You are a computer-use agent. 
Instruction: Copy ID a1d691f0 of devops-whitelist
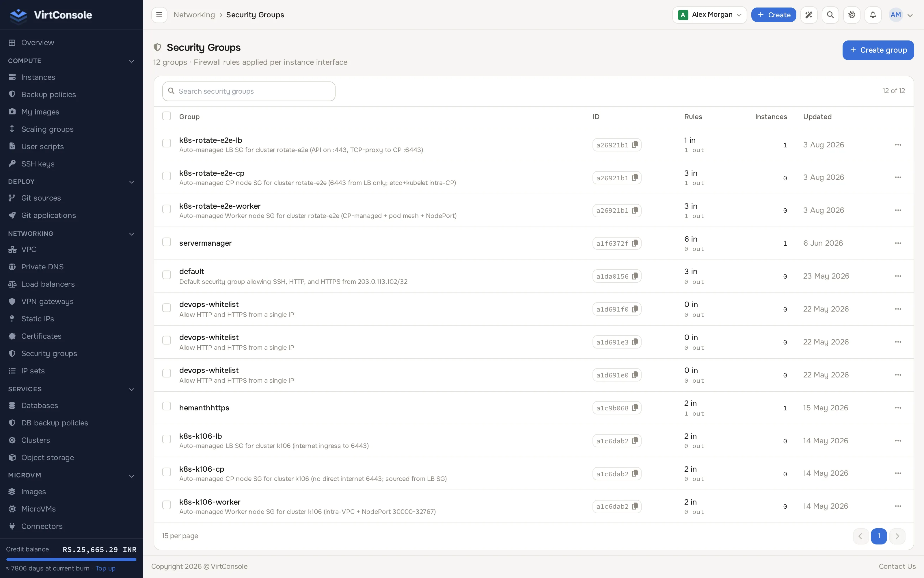(x=635, y=309)
